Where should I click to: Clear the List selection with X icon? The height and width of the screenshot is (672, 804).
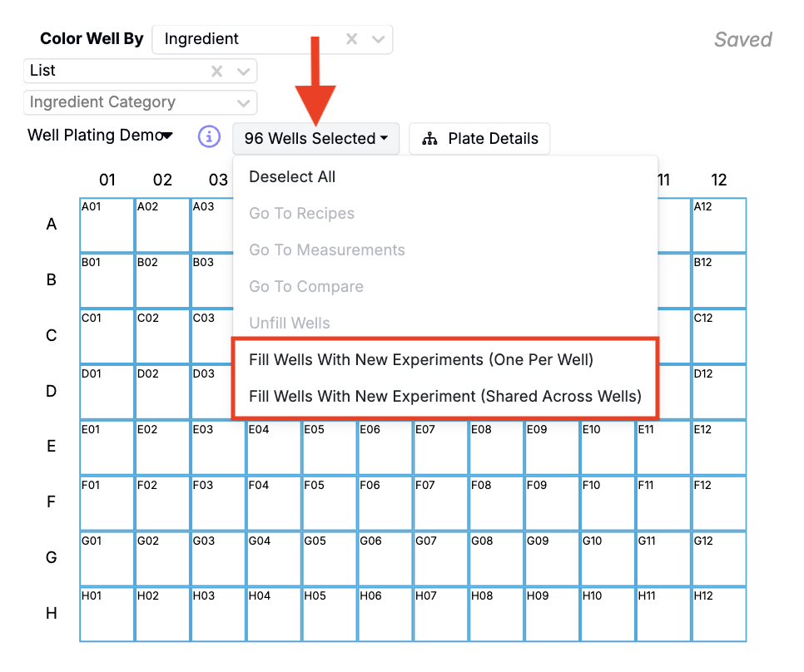point(217,71)
